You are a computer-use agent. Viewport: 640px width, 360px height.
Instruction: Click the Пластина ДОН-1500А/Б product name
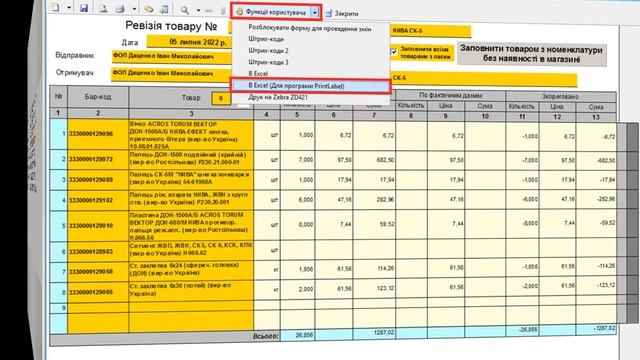click(x=191, y=226)
